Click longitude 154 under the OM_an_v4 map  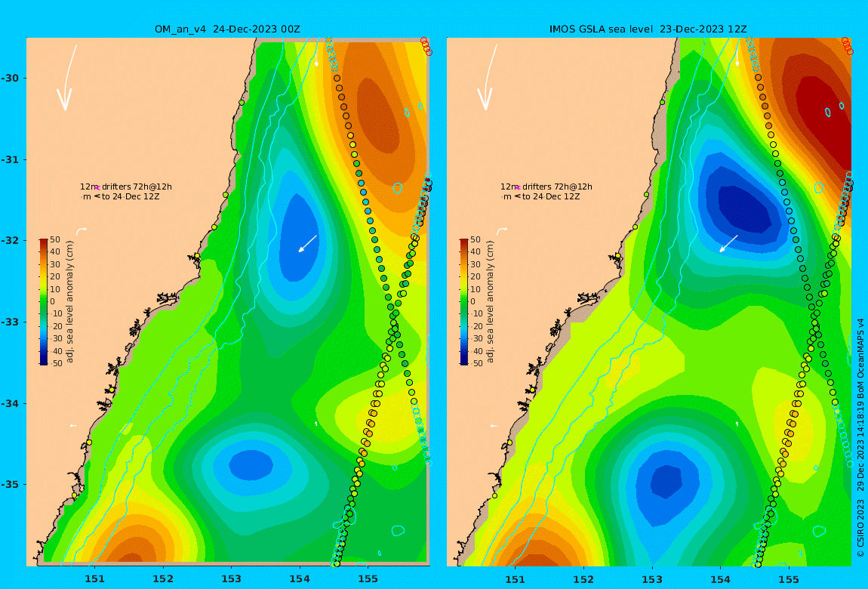tap(300, 579)
